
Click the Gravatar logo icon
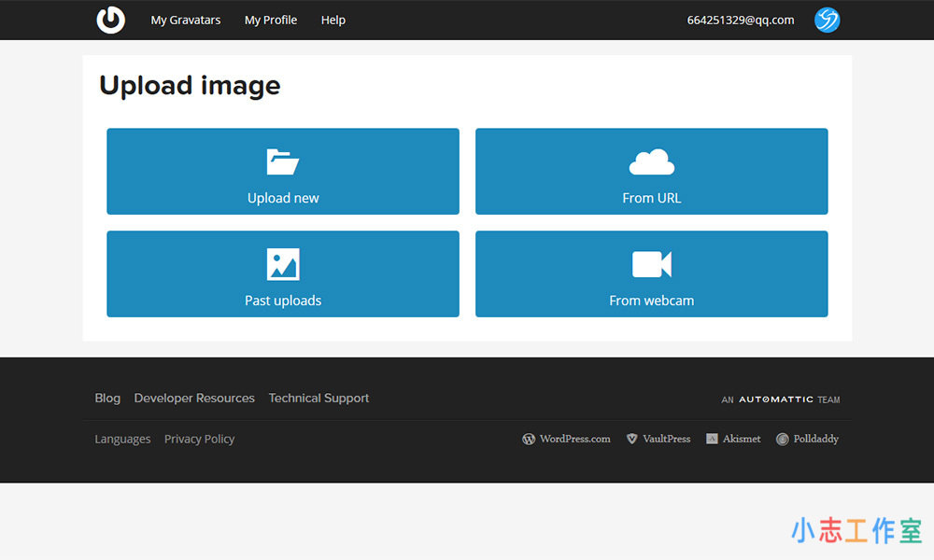click(x=110, y=20)
